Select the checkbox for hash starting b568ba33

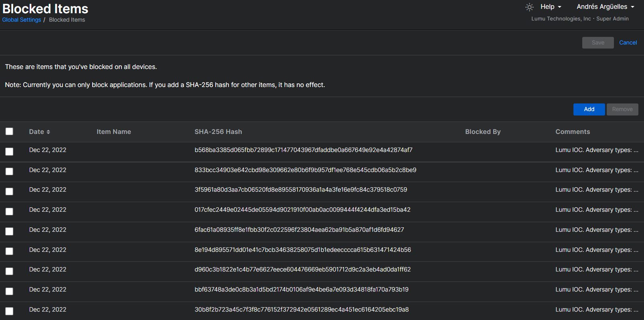[9, 152]
